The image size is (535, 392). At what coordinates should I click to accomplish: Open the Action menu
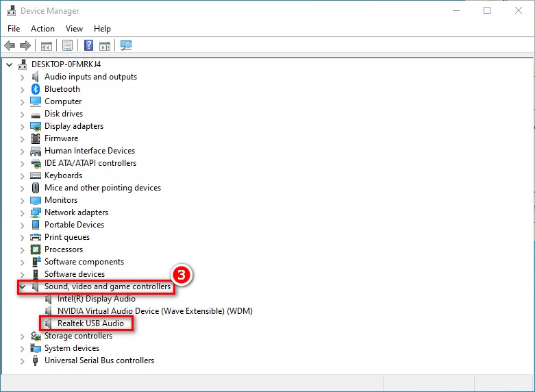42,29
